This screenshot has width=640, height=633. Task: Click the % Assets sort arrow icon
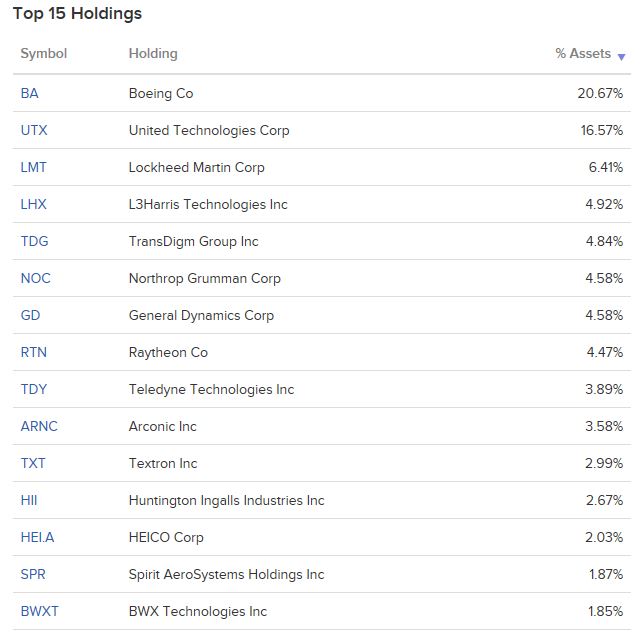pyautogui.click(x=621, y=57)
